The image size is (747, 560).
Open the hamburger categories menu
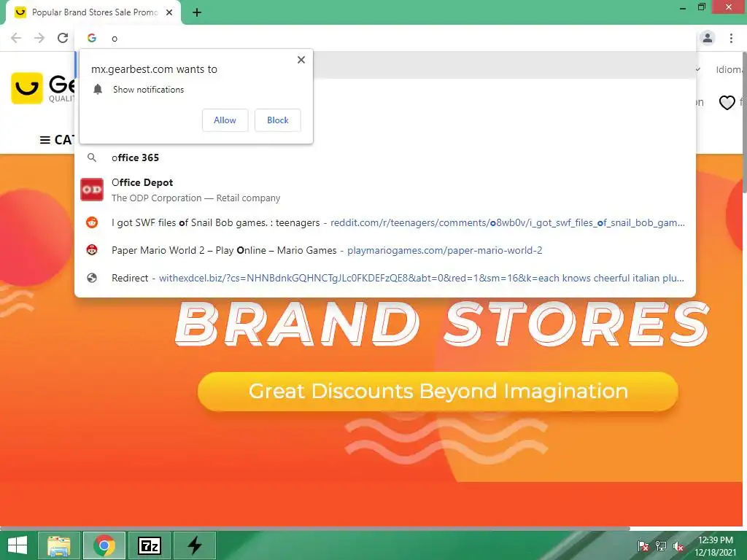pos(44,140)
